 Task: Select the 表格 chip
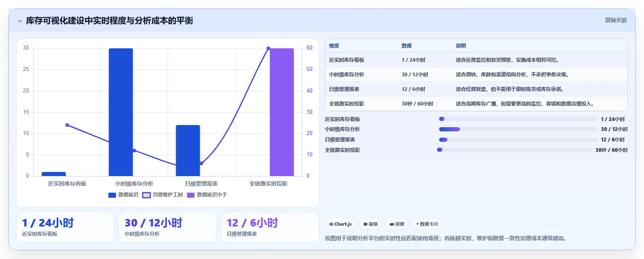[370, 224]
